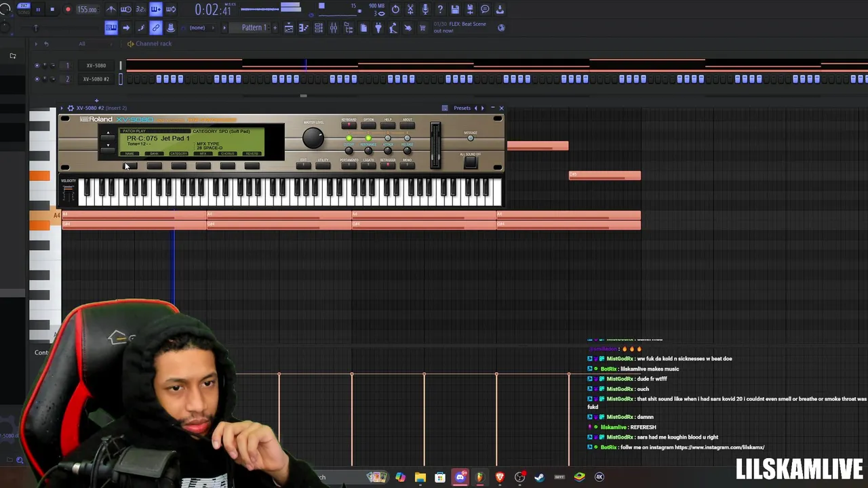Image resolution: width=868 pixels, height=488 pixels.
Task: Click the play/pause transport button
Action: click(37, 9)
